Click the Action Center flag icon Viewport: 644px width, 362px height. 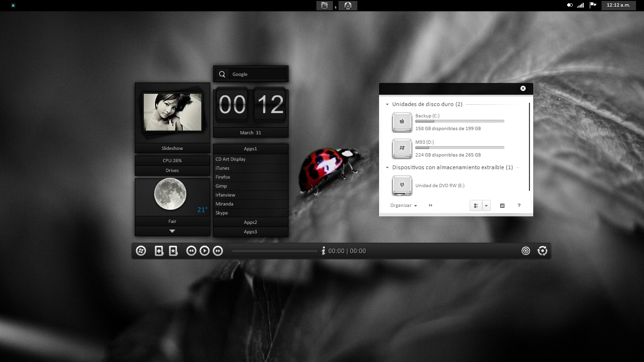(593, 5)
